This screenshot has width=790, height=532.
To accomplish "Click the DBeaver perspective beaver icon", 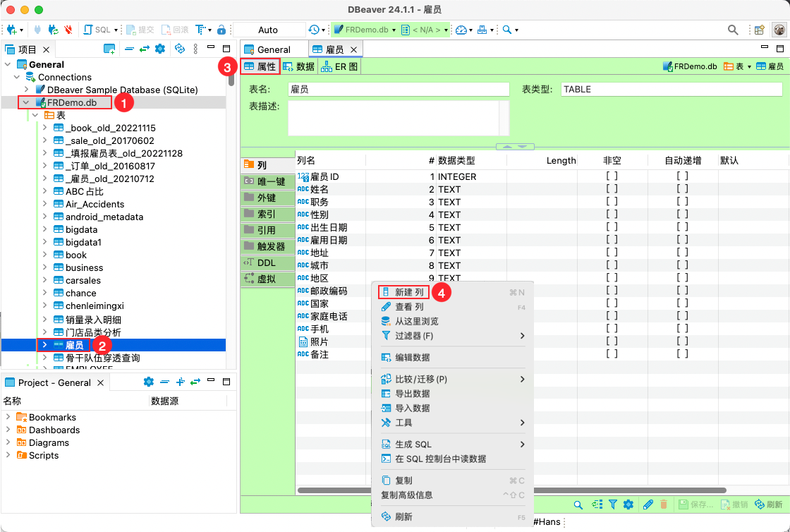I will point(779,30).
